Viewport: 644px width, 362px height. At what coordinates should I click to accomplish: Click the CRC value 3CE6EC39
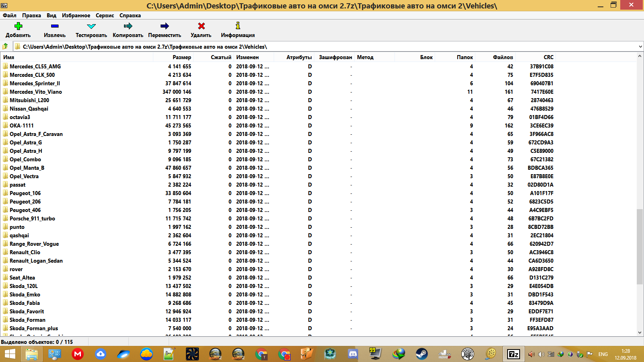(541, 125)
